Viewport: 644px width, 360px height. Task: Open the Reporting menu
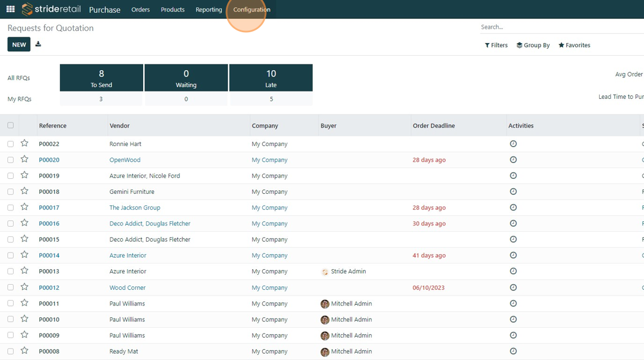(209, 9)
